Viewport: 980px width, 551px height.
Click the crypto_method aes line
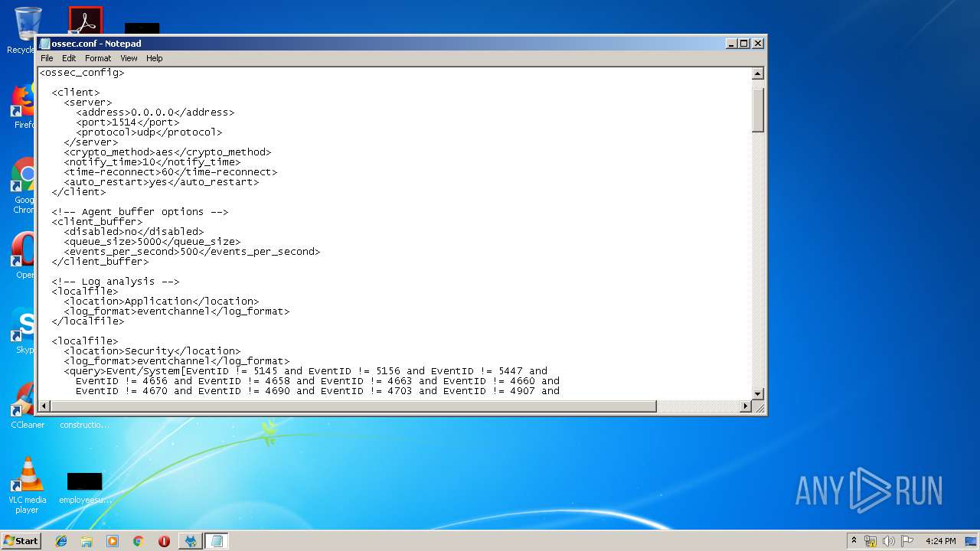(x=168, y=152)
